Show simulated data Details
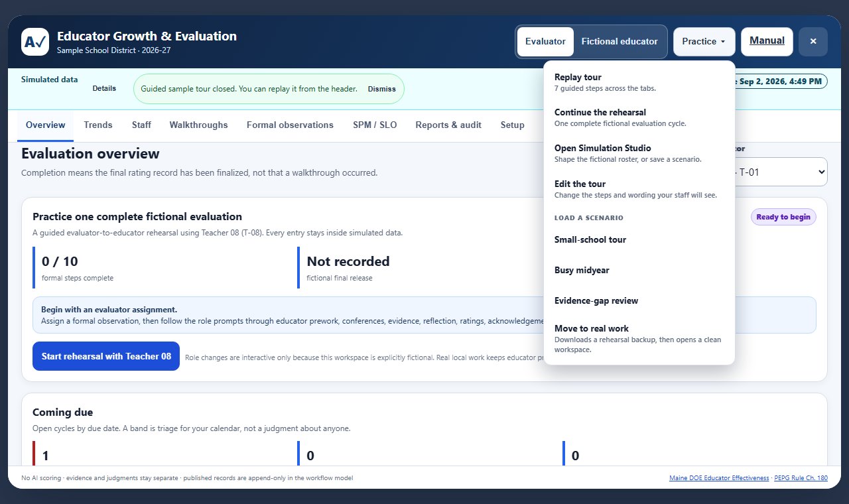 (104, 88)
